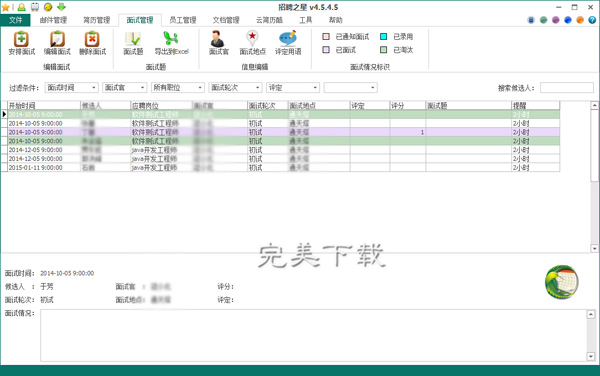
Task: Click the lavender 已面试 legend color box
Action: coord(326,50)
